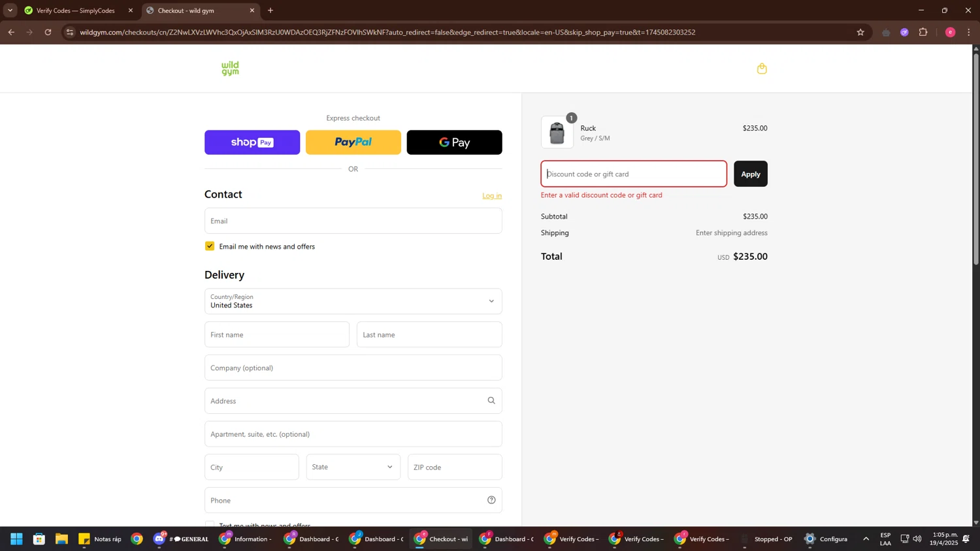The image size is (980, 551).
Task: Open the Windows Start menu
Action: [16, 539]
